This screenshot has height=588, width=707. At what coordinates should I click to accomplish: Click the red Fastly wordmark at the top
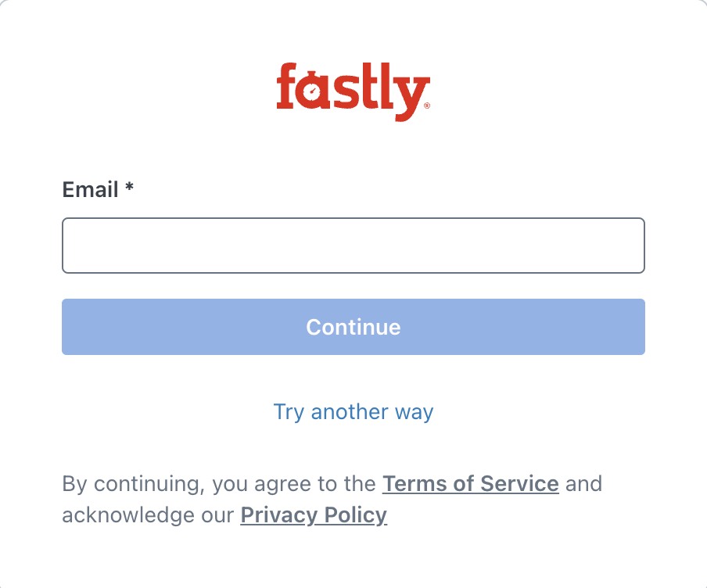pos(353,91)
